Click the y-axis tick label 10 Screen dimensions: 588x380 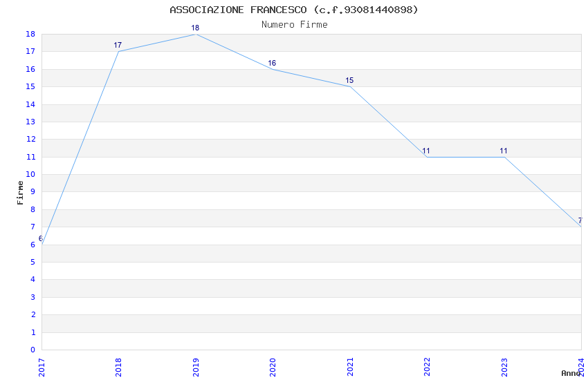coord(30,175)
